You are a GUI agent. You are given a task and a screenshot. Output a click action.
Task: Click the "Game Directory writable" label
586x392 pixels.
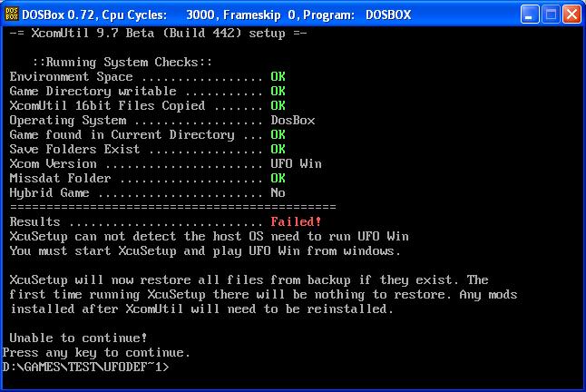93,91
